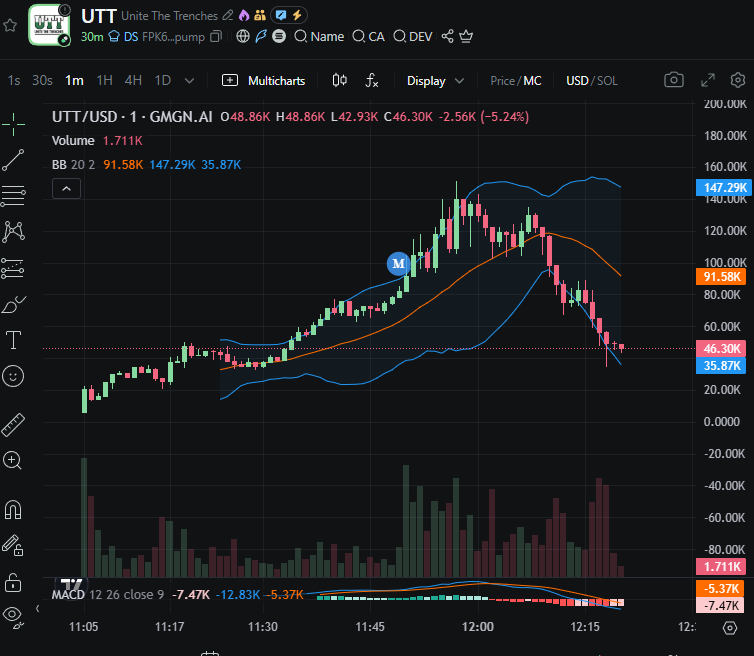Click the orange 91.58K basis price label
This screenshot has height=656, width=754.
[x=721, y=277]
